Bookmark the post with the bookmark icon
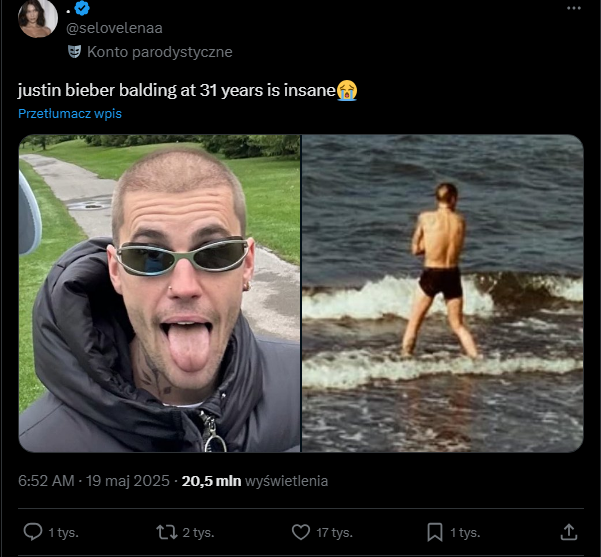The image size is (601, 557). [x=435, y=531]
